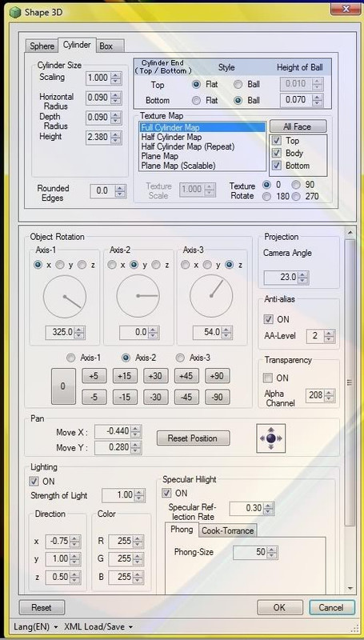The image size is (364, 640).
Task: Uncheck the Body face checkbox
Action: click(277, 153)
